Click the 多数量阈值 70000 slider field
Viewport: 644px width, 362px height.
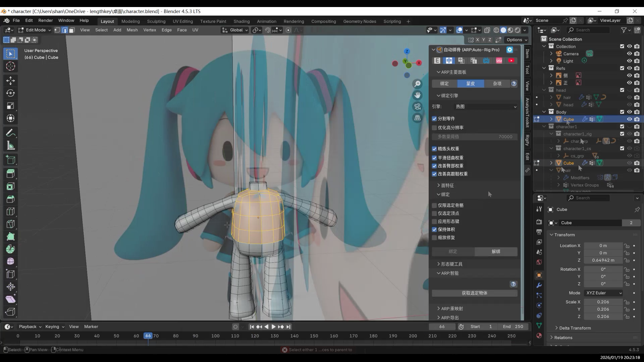coord(474,137)
